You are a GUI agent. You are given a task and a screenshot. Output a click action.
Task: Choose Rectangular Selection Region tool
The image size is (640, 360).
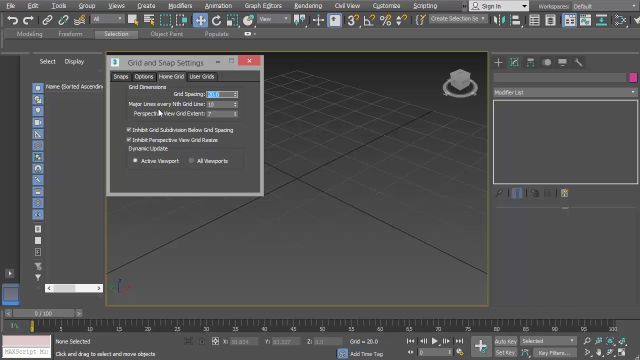pos(165,20)
